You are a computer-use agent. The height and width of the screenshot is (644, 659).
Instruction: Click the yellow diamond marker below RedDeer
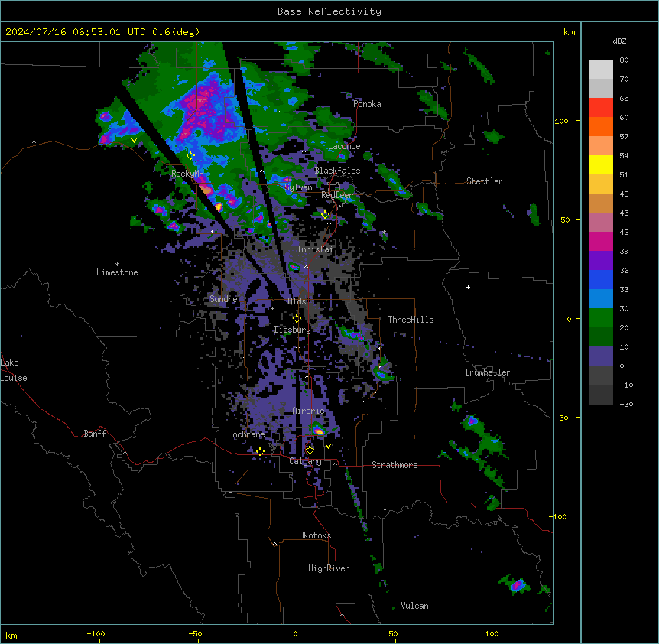[x=325, y=215]
